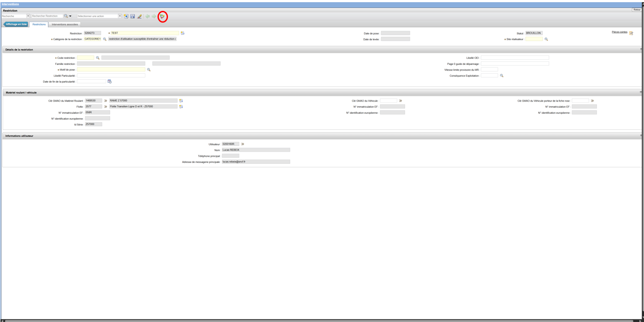Open detail menu for Clé GMAO du Véhicule
The width and height of the screenshot is (644, 322).
(400, 101)
